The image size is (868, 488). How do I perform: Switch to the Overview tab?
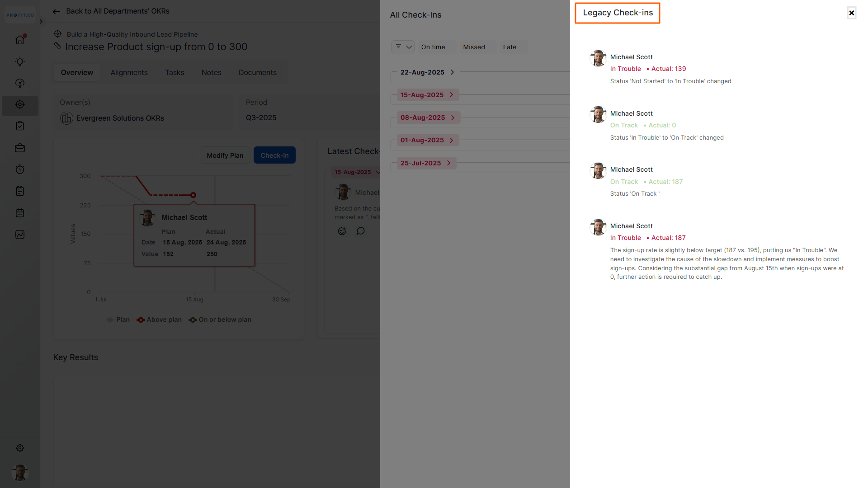(x=77, y=73)
